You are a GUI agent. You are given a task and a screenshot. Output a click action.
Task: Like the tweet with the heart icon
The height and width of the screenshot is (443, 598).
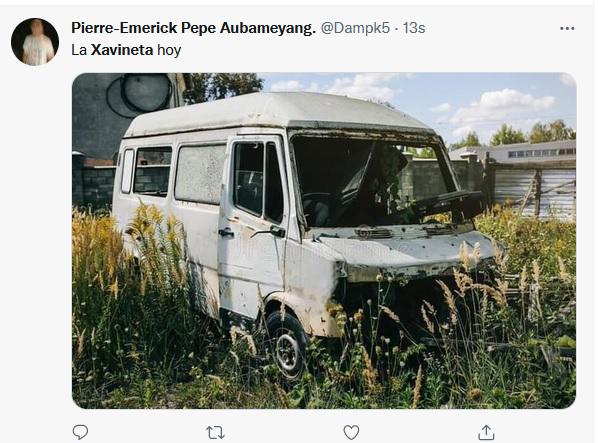click(x=351, y=432)
